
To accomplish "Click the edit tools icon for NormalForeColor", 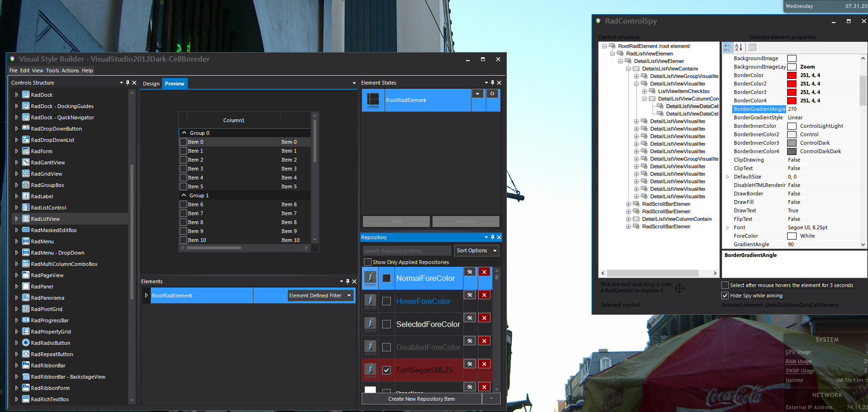I will point(470,272).
